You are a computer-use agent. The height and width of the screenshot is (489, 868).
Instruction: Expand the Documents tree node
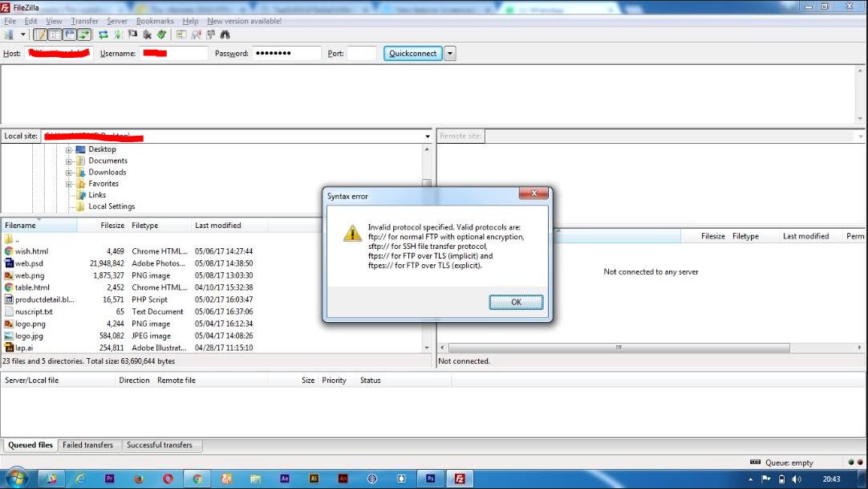[x=69, y=161]
